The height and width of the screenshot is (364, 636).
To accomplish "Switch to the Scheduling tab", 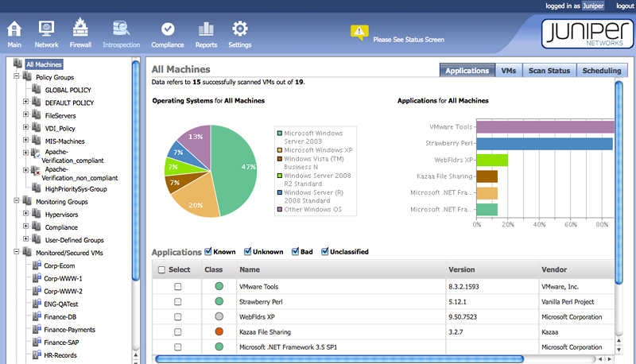I will (x=601, y=71).
